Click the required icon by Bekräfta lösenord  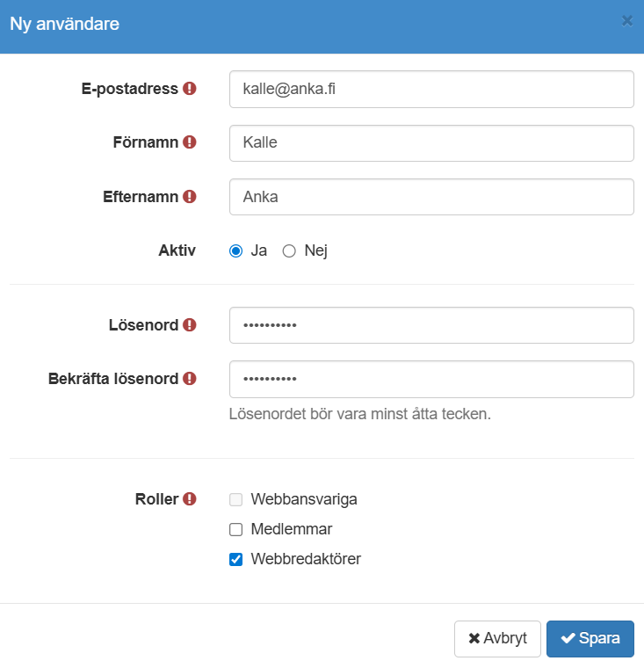[x=190, y=379]
